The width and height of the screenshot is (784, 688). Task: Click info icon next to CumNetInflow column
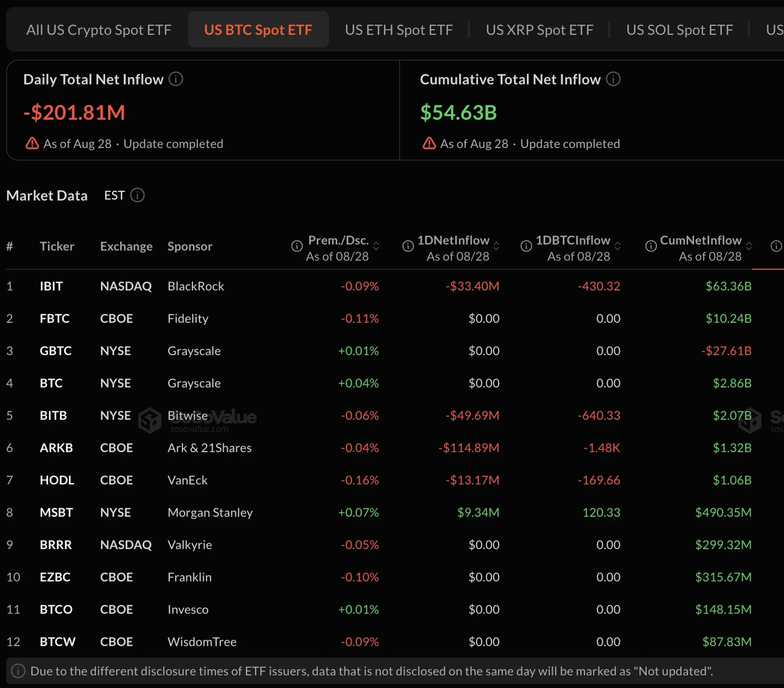point(651,246)
